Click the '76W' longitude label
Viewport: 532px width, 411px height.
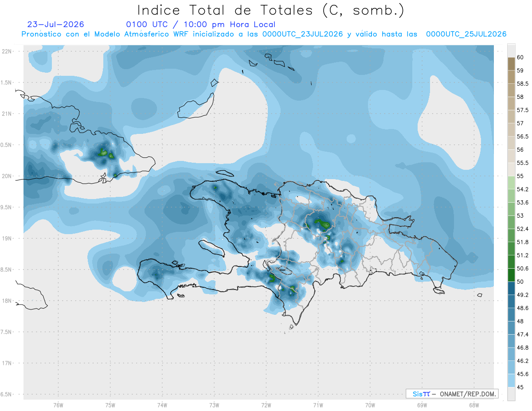click(58, 404)
